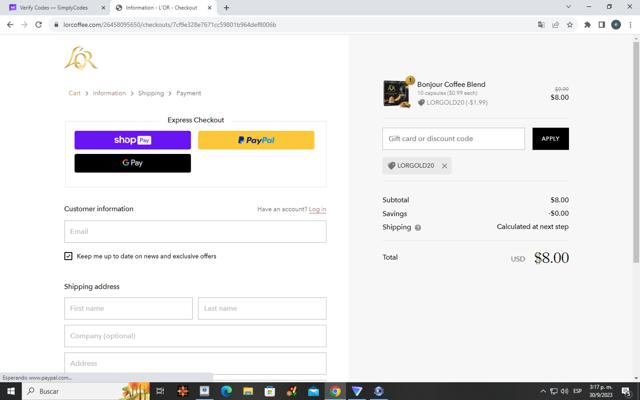Viewport: 640px width, 400px height.
Task: Click the Log in link
Action: [317, 209]
